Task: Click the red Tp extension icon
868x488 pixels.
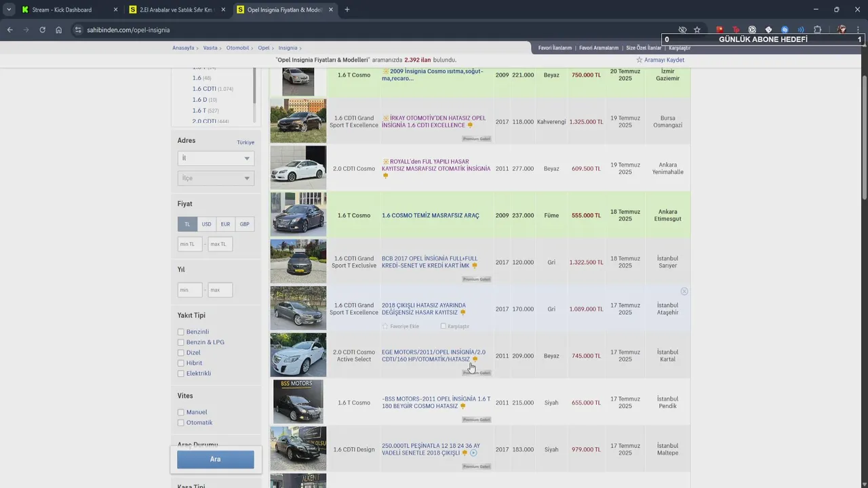Action: click(x=736, y=30)
